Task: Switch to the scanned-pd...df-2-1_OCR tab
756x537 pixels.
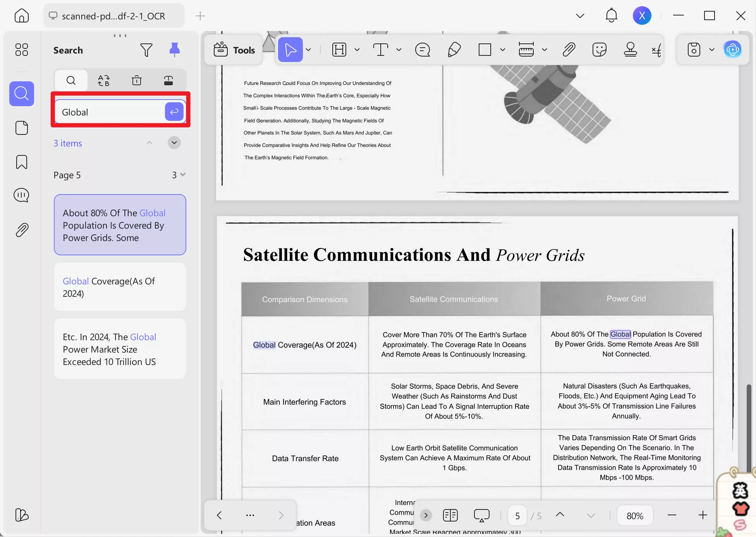Action: coord(113,16)
